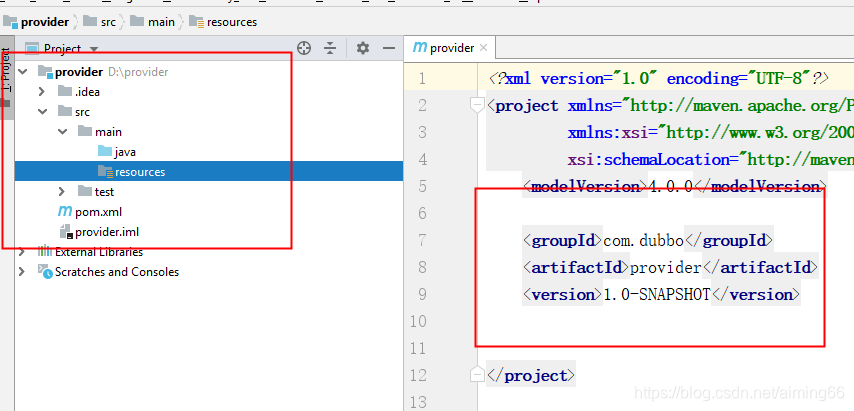
Task: Click the 1.0-SNAPSHOT version value
Action: [x=657, y=295]
